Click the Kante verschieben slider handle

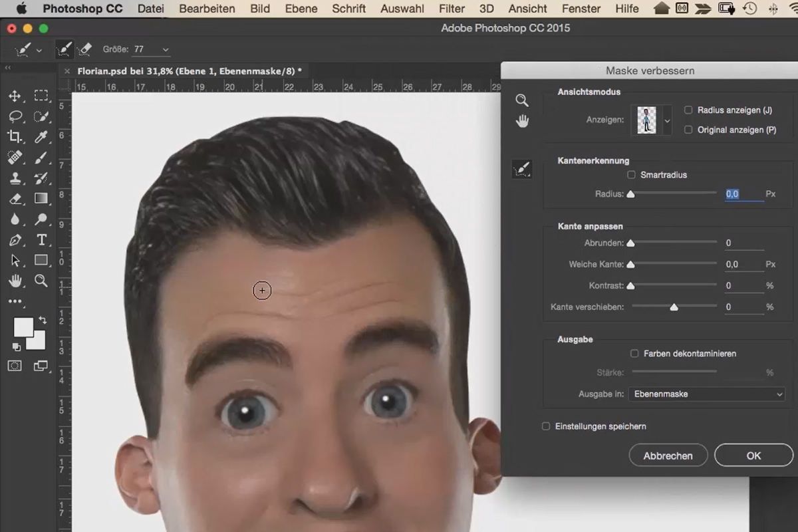pyautogui.click(x=674, y=307)
